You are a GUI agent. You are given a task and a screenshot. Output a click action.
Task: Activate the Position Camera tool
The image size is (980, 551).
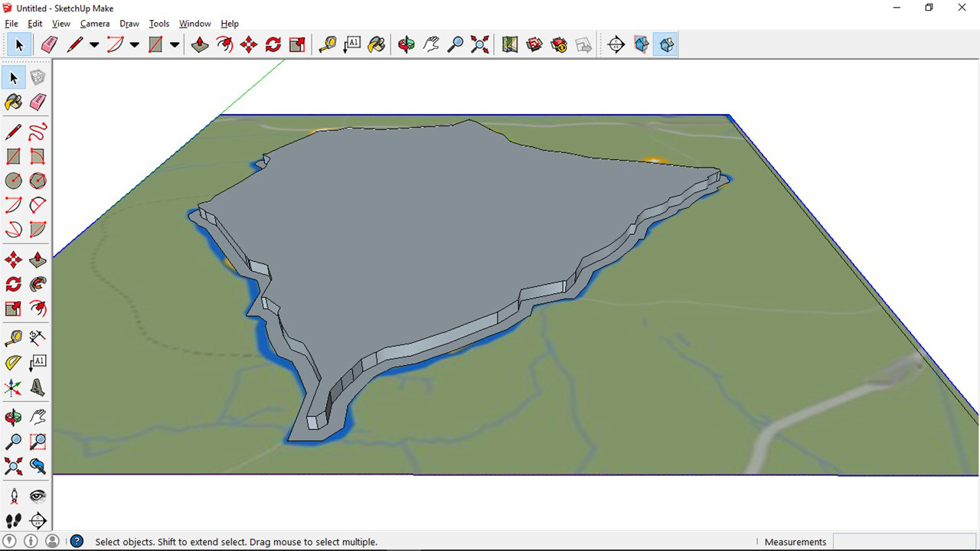[13, 496]
